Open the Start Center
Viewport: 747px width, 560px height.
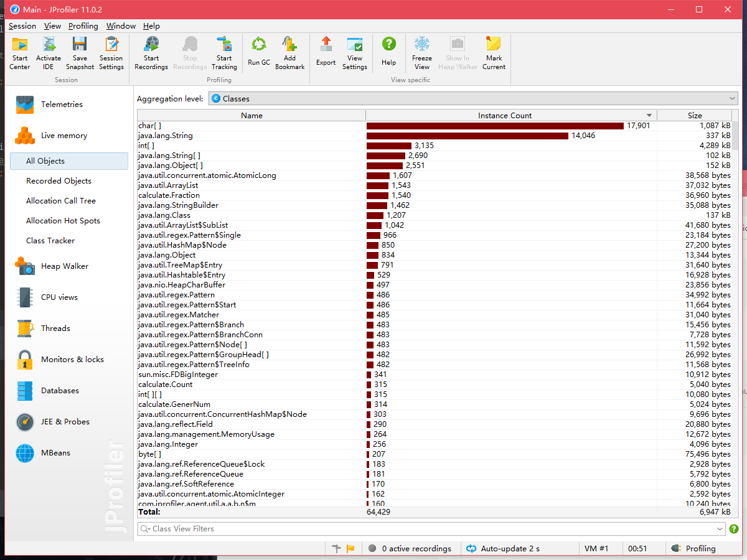click(20, 53)
